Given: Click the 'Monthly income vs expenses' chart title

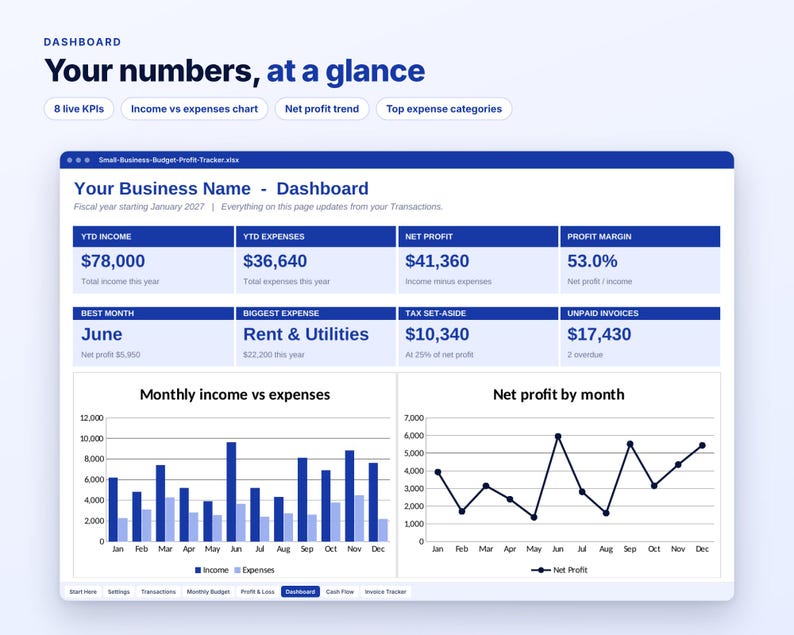Looking at the screenshot, I should [x=235, y=394].
